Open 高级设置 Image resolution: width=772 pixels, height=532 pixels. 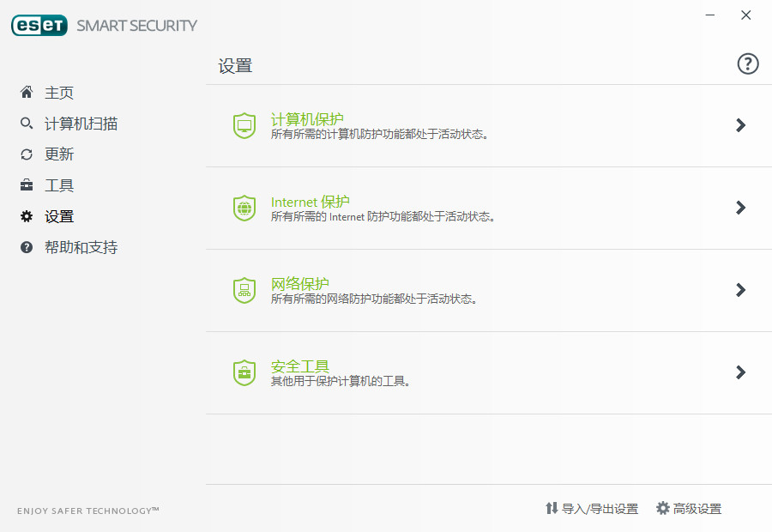coord(689,509)
